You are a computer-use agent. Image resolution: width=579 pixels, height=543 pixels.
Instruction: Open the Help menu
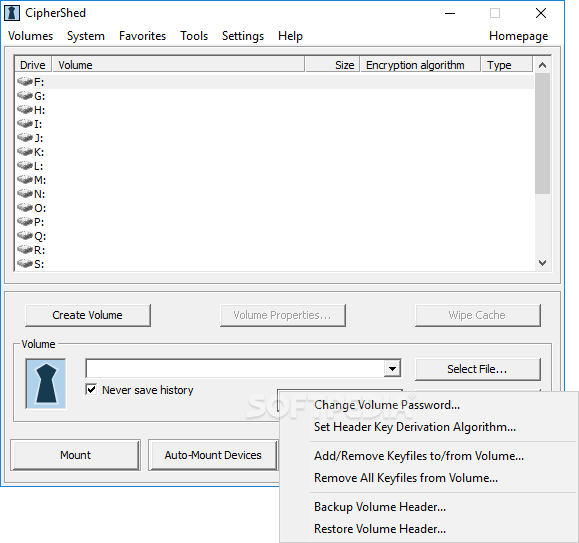(x=290, y=36)
